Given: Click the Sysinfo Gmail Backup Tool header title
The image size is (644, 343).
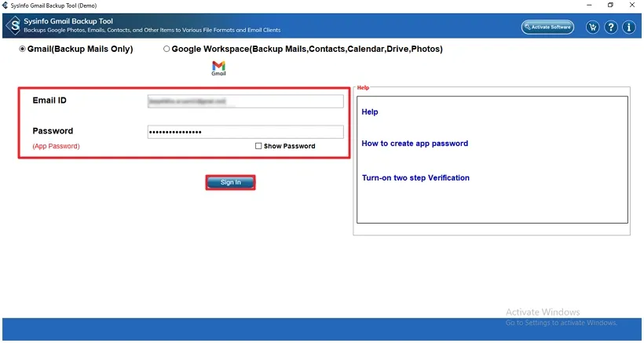Looking at the screenshot, I should (68, 21).
